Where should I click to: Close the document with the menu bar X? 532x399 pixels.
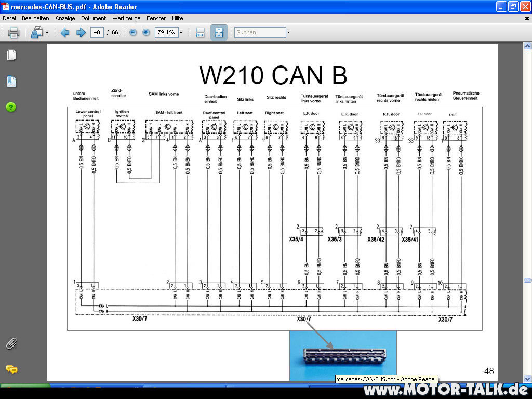pos(527,19)
